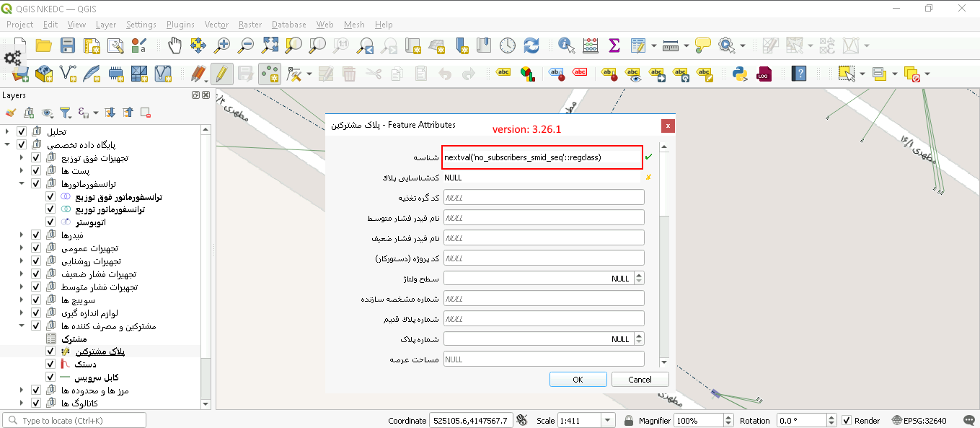Refresh the map canvas

click(531, 45)
